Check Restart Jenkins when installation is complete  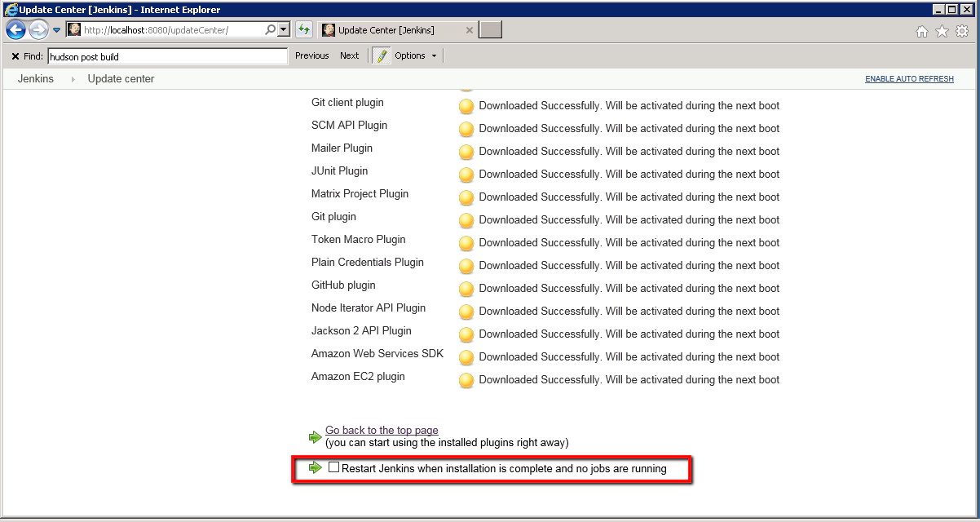(333, 468)
